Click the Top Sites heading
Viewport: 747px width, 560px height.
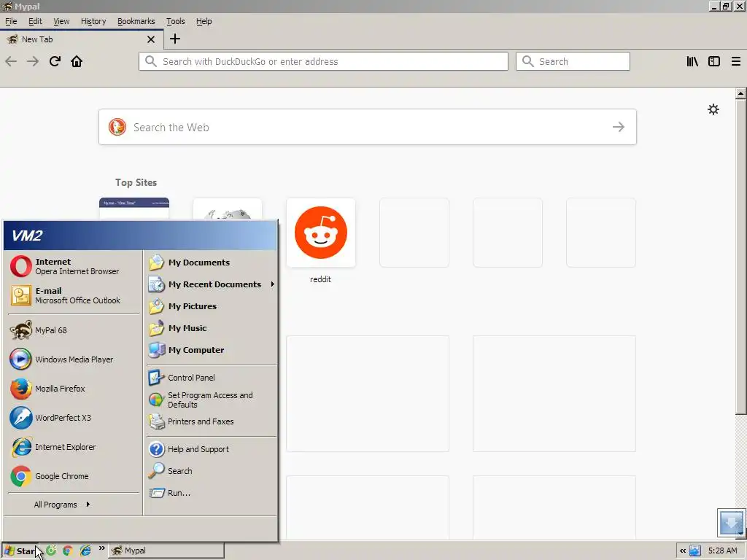coord(136,182)
